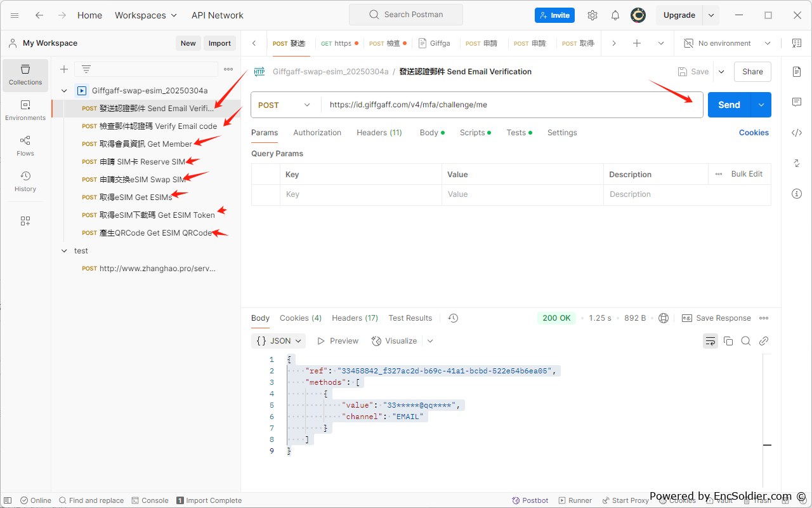Open the Upgrade dropdown arrow

point(711,15)
